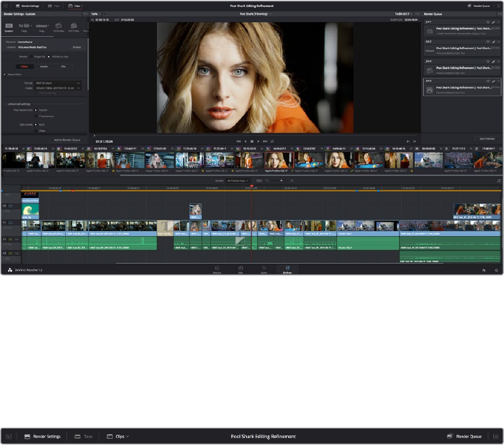The height and width of the screenshot is (445, 504).
Task: Open the Color page icon
Action: coord(263,268)
